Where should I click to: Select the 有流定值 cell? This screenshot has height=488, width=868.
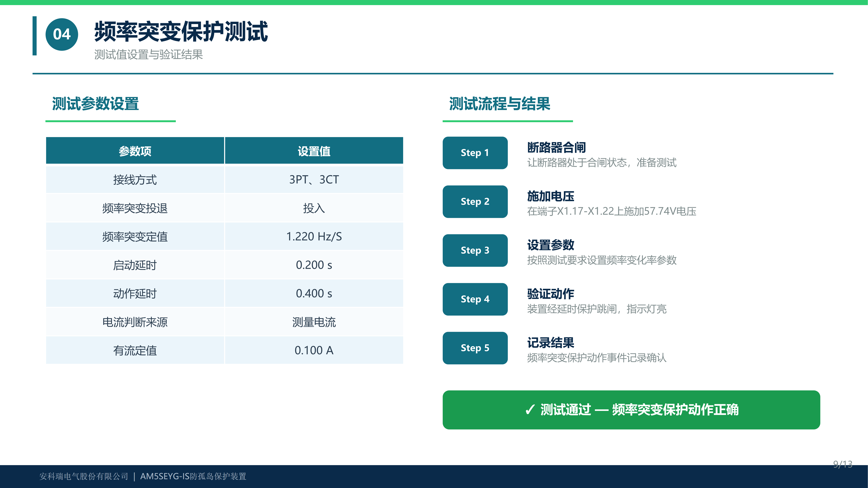(135, 350)
